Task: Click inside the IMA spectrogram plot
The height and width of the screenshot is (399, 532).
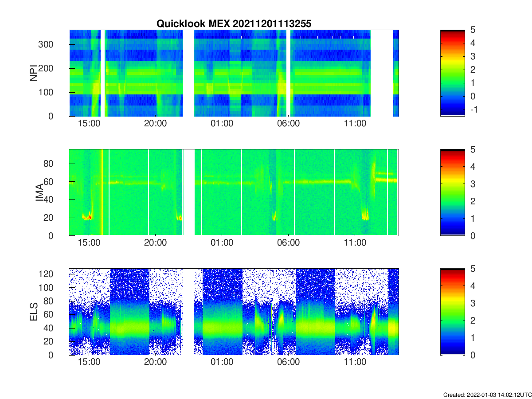Action: click(x=234, y=192)
